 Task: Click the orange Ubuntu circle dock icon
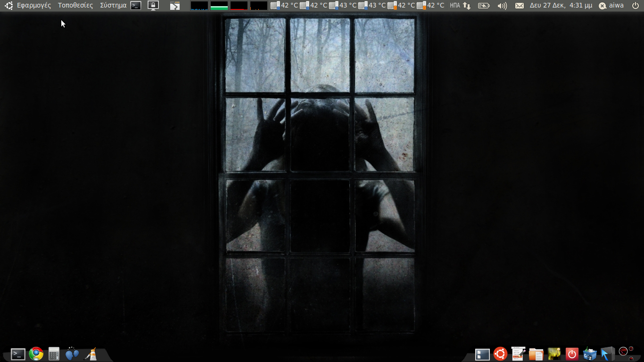pyautogui.click(x=500, y=354)
